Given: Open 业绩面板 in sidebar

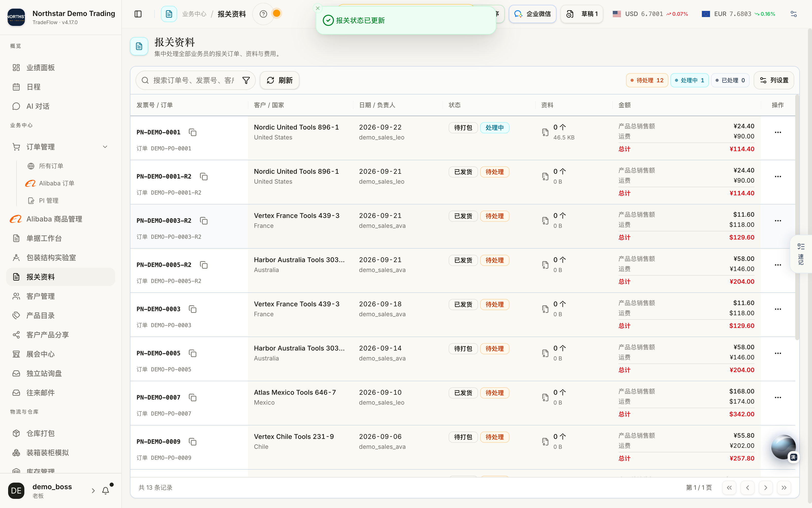Looking at the screenshot, I should click(x=61, y=68).
